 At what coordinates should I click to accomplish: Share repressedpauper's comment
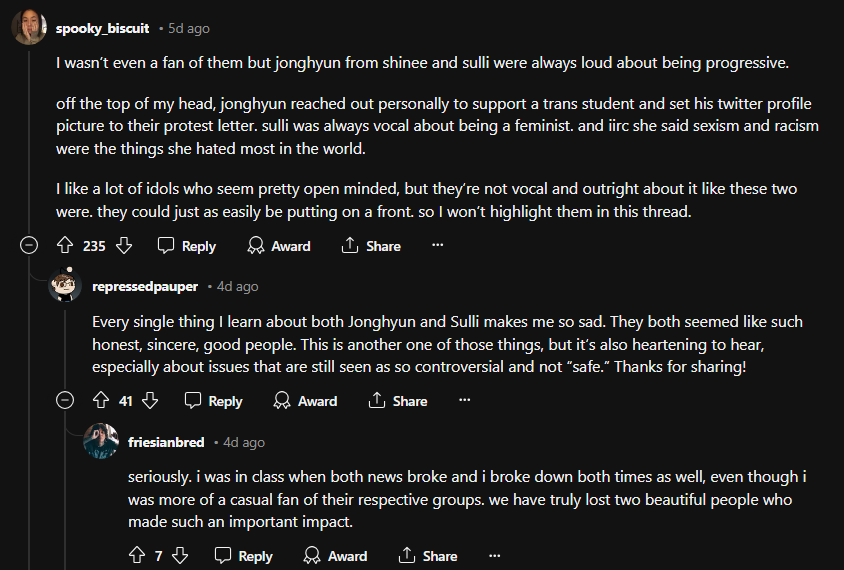coord(398,401)
